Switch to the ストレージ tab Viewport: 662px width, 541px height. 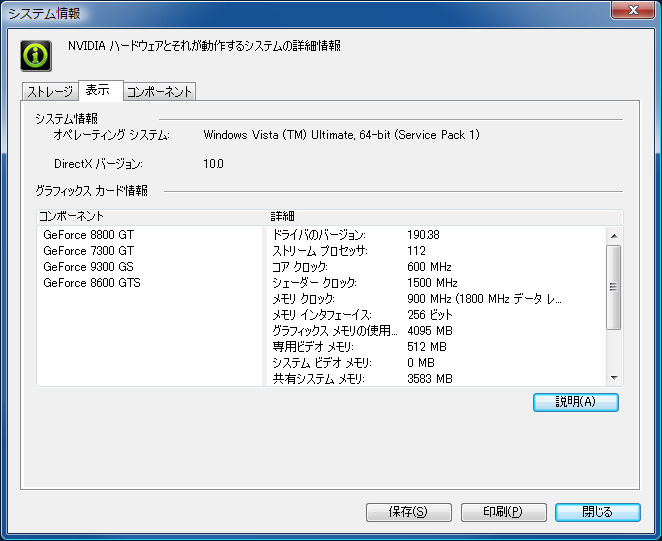[x=50, y=92]
